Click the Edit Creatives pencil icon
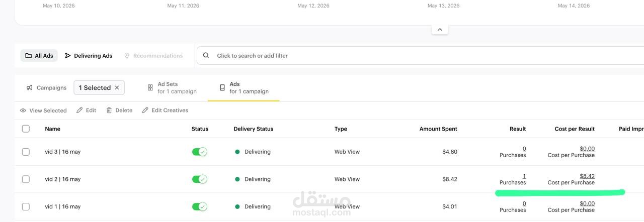 pos(145,110)
